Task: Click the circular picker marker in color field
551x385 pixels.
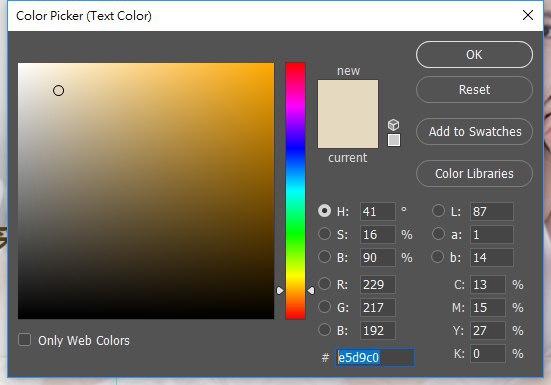Action: (58, 91)
